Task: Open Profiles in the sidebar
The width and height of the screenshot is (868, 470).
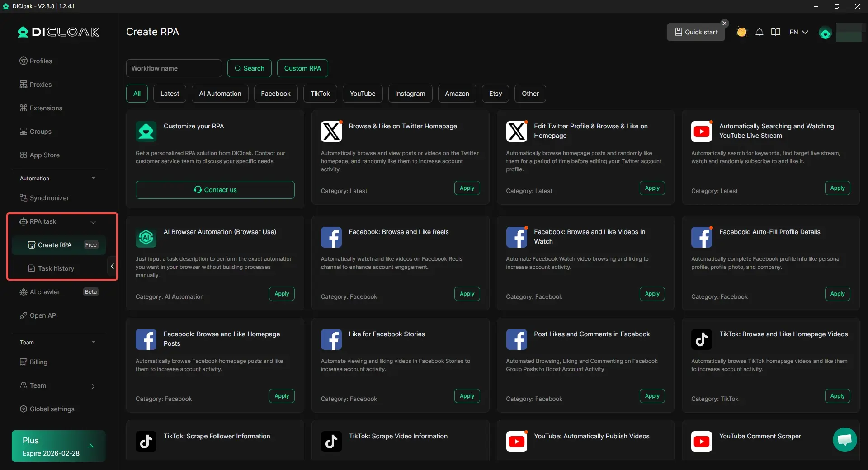Action: pos(41,61)
